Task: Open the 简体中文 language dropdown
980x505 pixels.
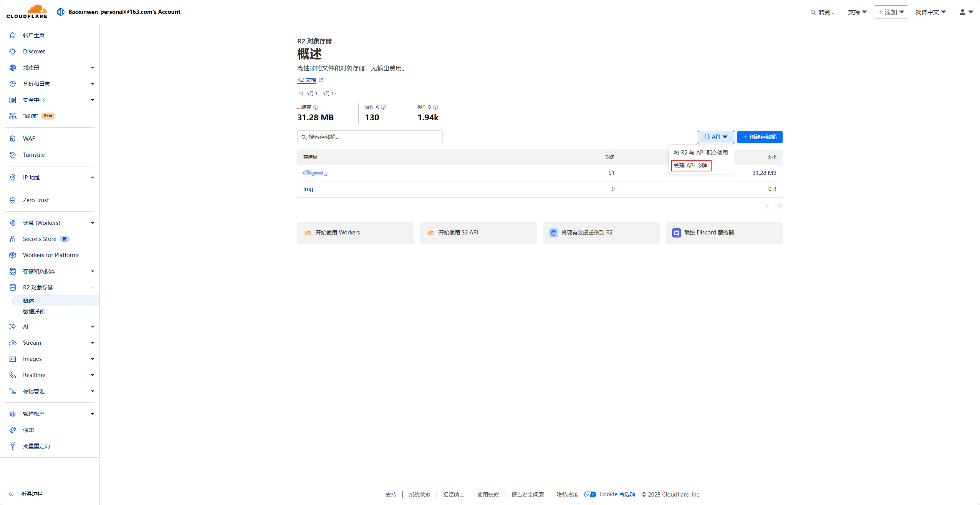Action: [x=930, y=12]
